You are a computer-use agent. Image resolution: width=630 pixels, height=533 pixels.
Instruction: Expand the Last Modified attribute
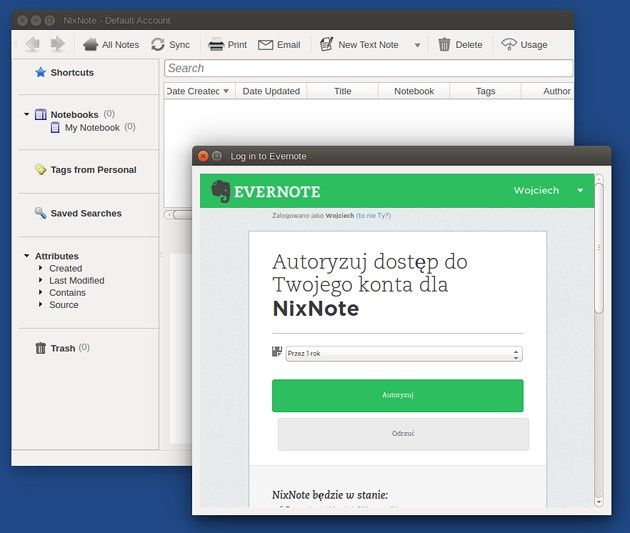[x=40, y=280]
